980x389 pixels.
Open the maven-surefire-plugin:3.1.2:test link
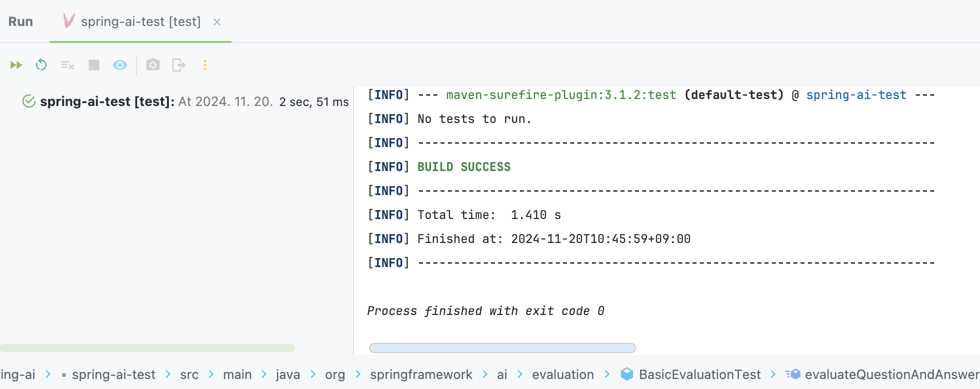click(x=561, y=95)
